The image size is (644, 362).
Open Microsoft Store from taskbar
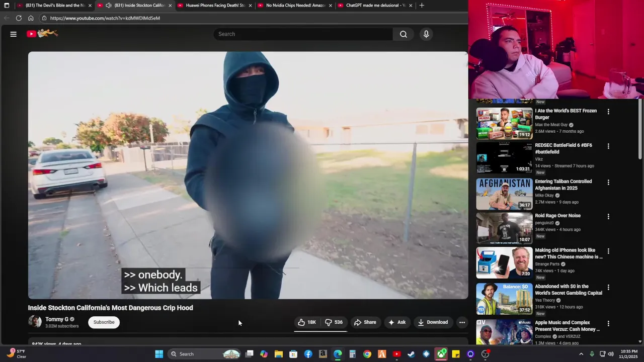coord(293,354)
